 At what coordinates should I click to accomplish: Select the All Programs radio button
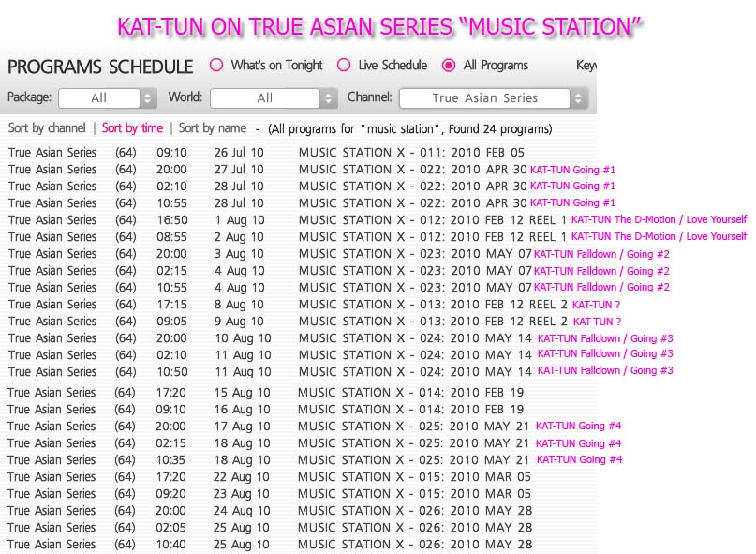tap(449, 65)
